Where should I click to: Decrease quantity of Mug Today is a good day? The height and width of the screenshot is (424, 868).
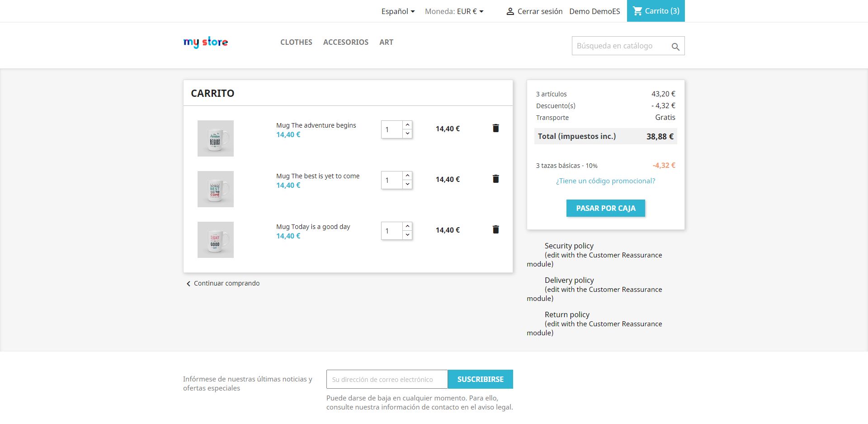407,235
